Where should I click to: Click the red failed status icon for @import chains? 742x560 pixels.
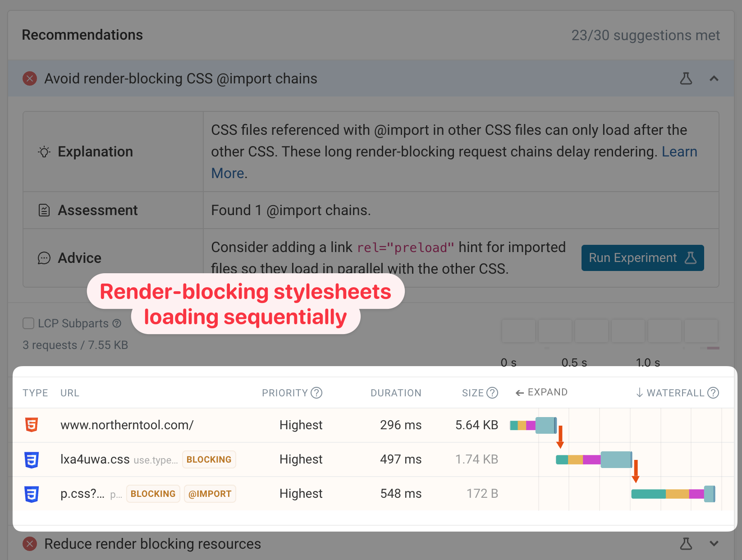[30, 78]
